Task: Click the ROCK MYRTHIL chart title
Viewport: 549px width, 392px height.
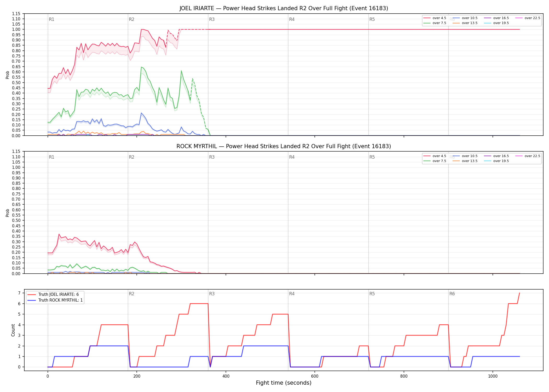Action: click(284, 146)
